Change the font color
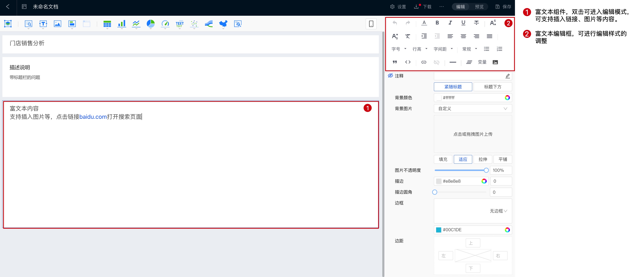 [424, 23]
